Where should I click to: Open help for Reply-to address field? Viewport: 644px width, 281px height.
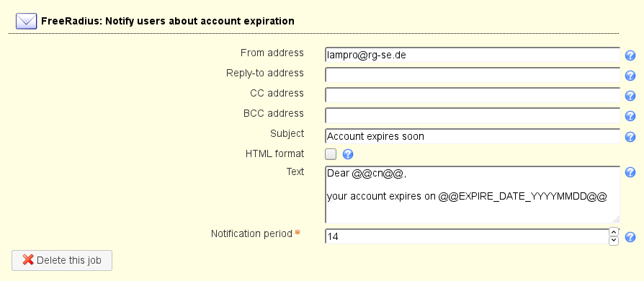pos(630,76)
